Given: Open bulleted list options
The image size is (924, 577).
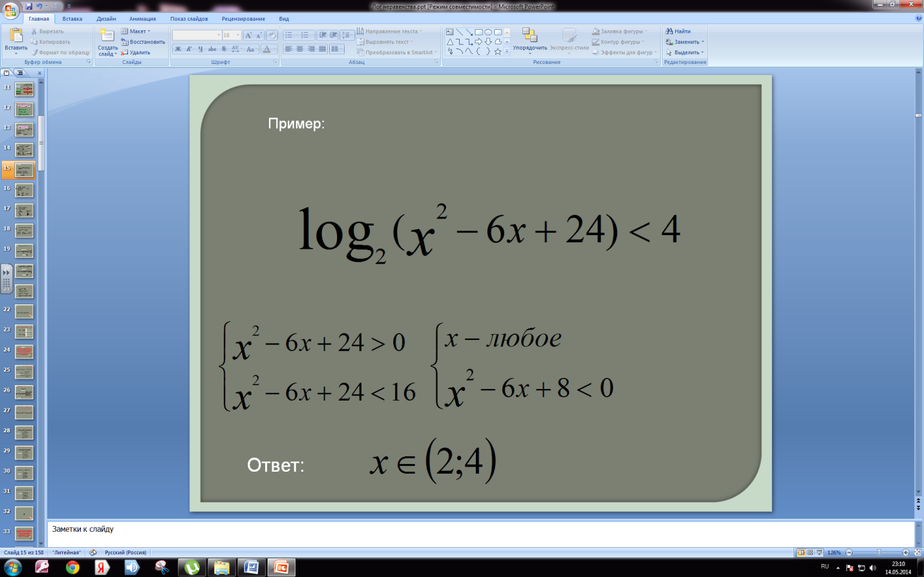Looking at the screenshot, I should point(291,35).
